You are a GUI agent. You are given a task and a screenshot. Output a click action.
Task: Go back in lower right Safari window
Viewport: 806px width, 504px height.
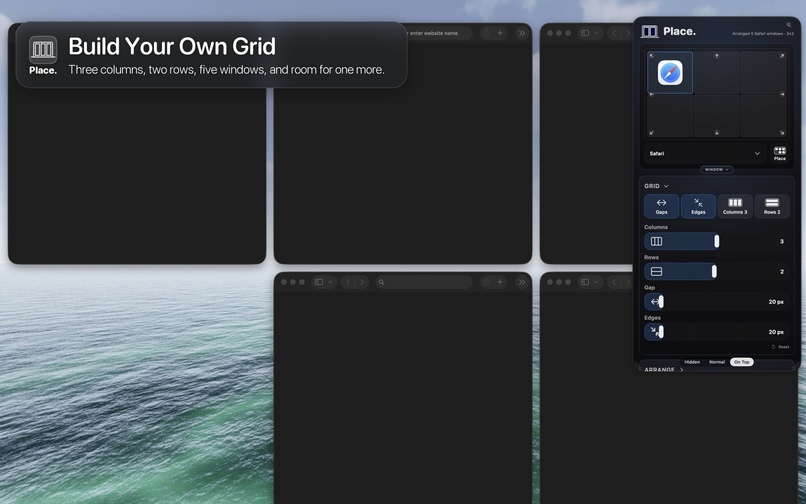(614, 282)
